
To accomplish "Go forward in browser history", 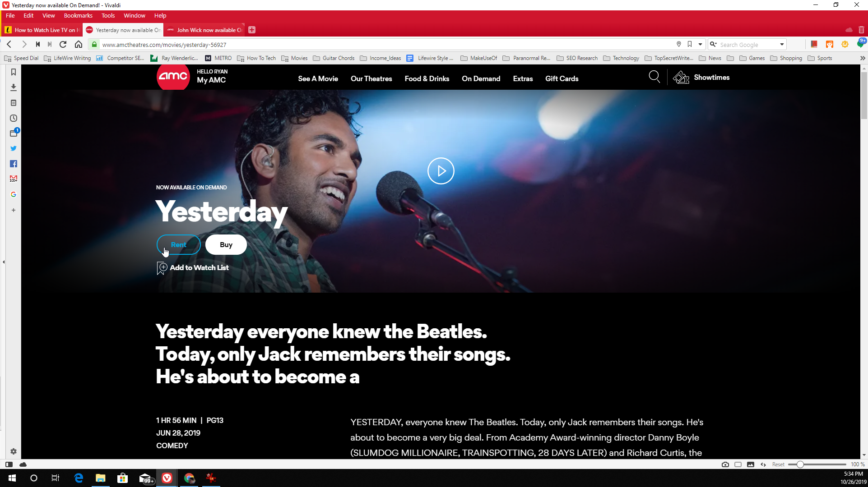I will tap(24, 44).
